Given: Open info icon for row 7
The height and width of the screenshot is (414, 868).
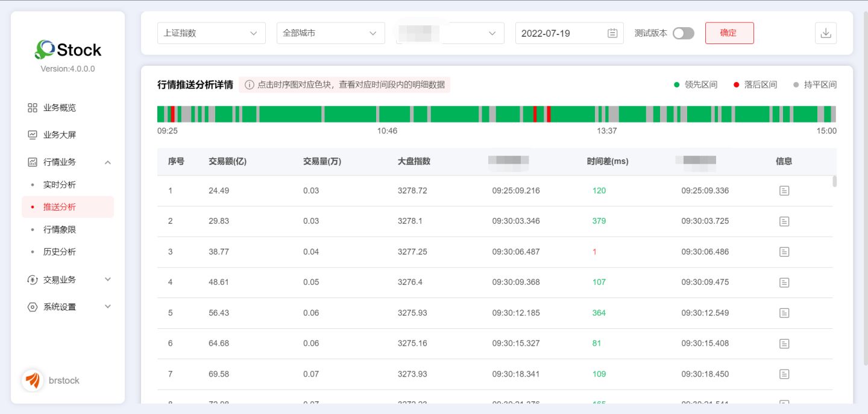Looking at the screenshot, I should pos(784,374).
